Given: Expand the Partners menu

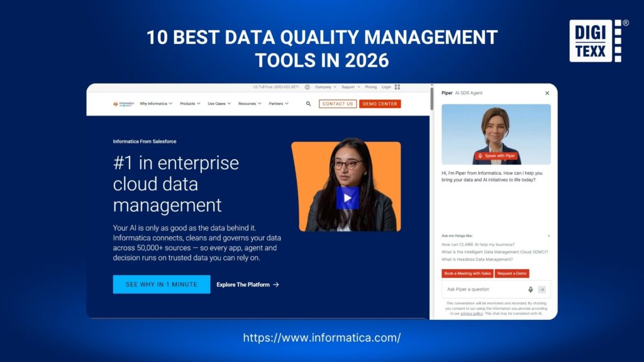Looking at the screenshot, I should [x=279, y=104].
